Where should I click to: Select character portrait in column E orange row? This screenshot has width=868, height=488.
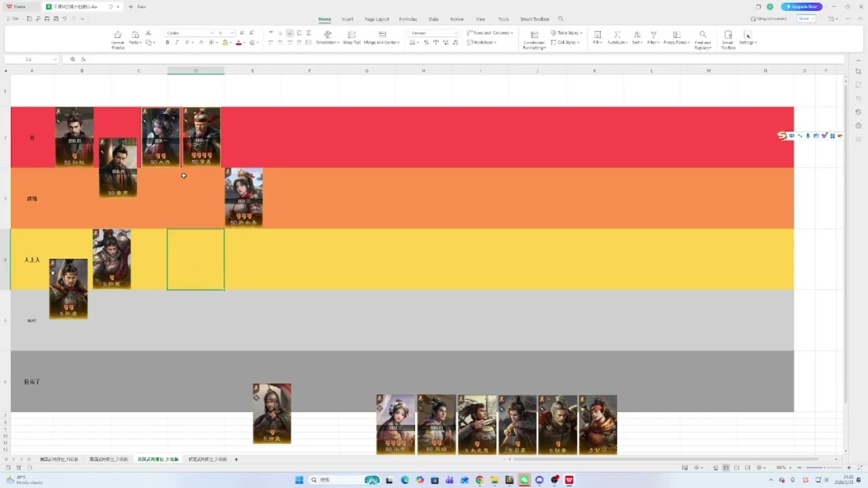(243, 197)
